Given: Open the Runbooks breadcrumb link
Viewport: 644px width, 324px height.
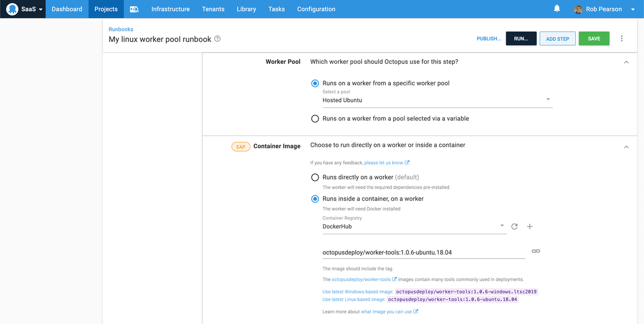Looking at the screenshot, I should [121, 29].
